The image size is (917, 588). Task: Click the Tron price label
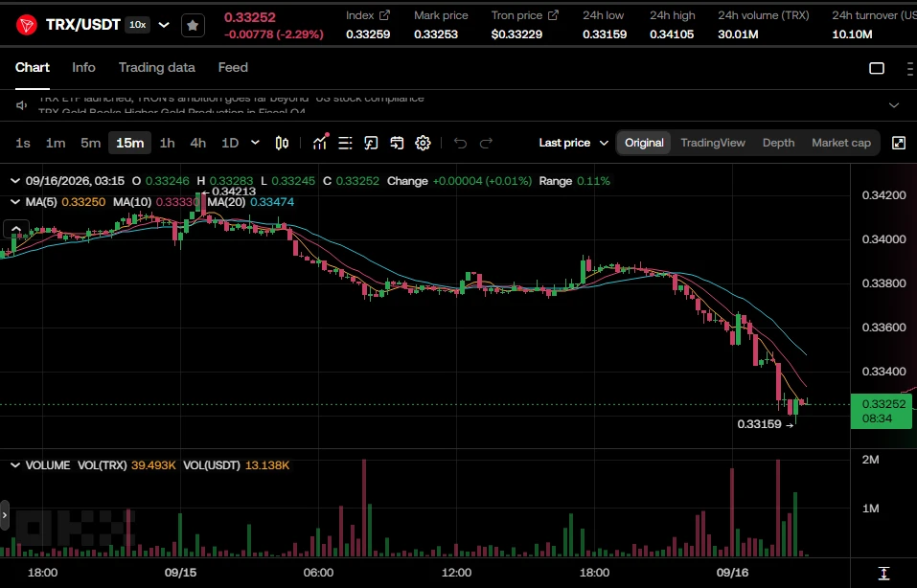[517, 15]
